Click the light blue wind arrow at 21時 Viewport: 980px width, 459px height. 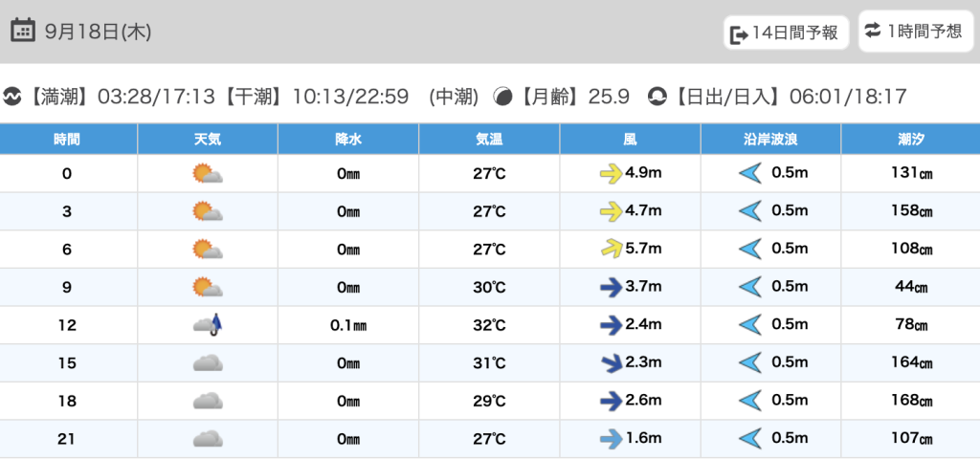coord(609,439)
